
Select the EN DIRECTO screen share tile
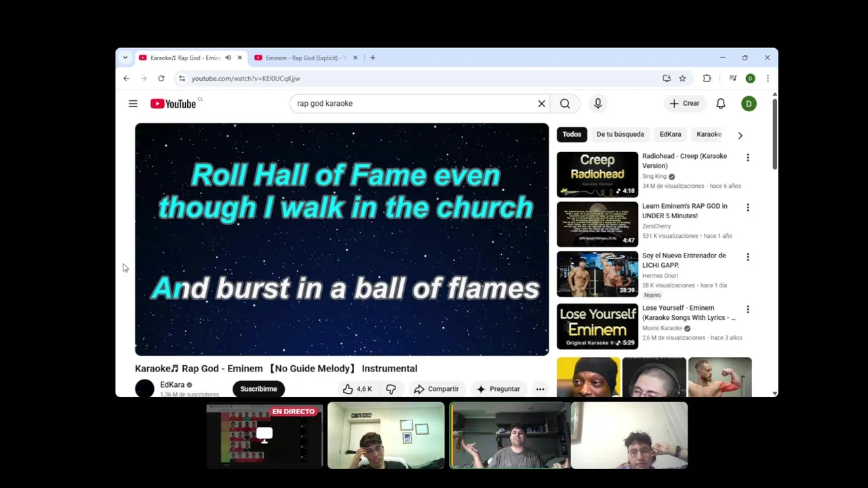(x=264, y=436)
